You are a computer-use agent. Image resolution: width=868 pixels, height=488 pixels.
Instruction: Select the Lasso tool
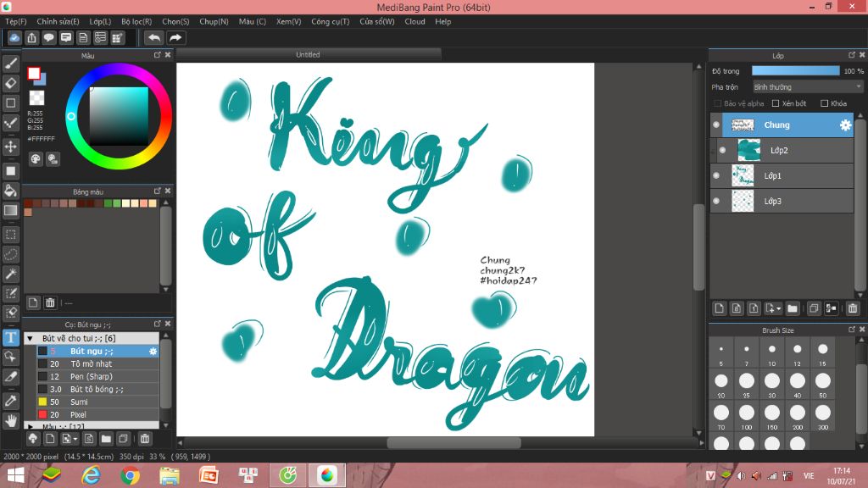[x=10, y=254]
